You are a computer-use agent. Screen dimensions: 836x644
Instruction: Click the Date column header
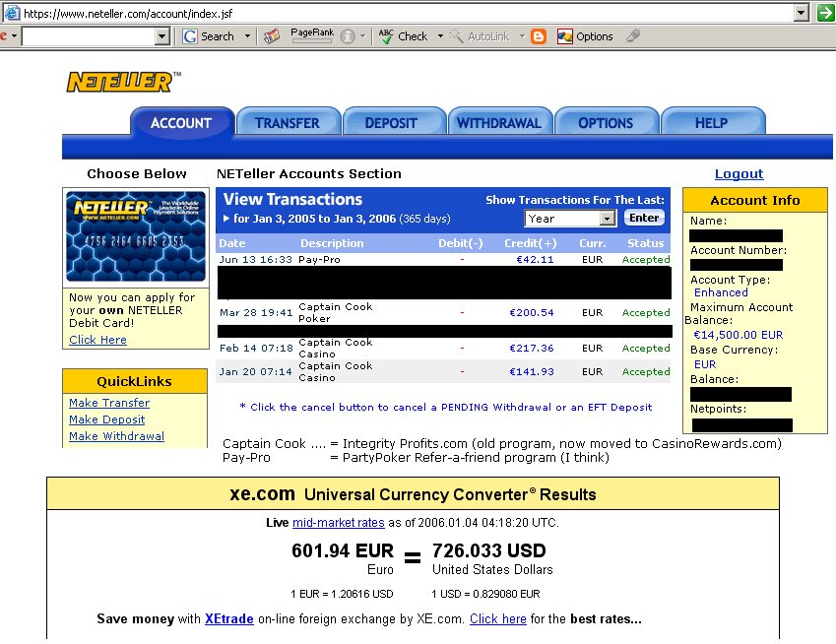pyautogui.click(x=232, y=243)
